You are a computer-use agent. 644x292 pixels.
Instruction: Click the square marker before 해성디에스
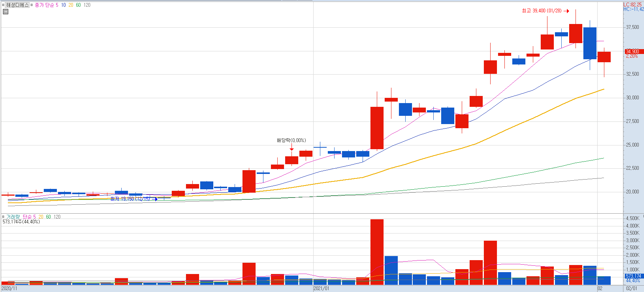pyautogui.click(x=3, y=5)
